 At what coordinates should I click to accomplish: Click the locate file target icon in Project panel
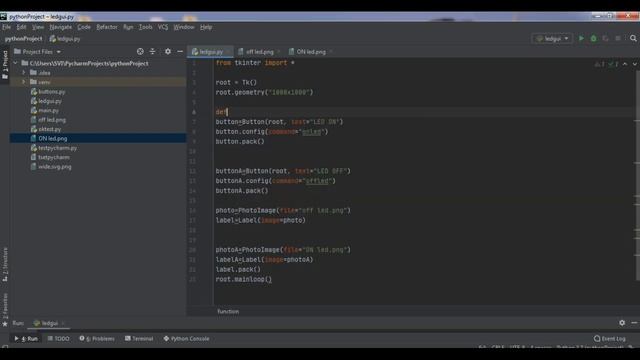[x=140, y=51]
